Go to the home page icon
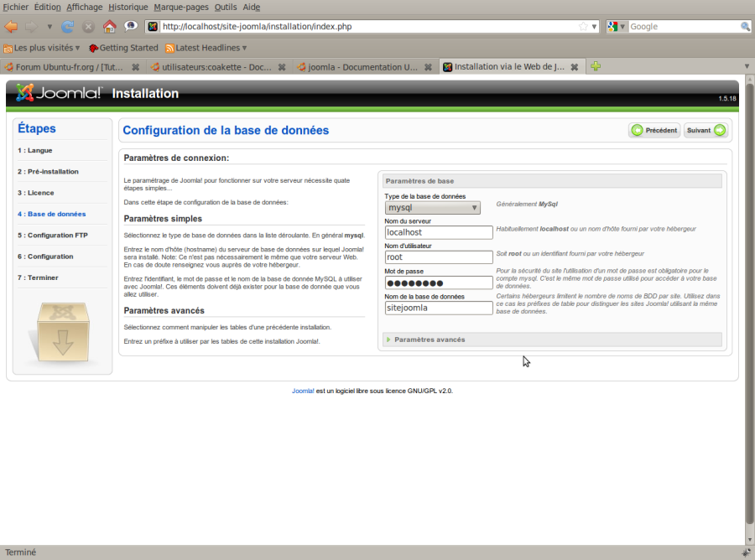This screenshot has height=560, width=755. pos(109,27)
